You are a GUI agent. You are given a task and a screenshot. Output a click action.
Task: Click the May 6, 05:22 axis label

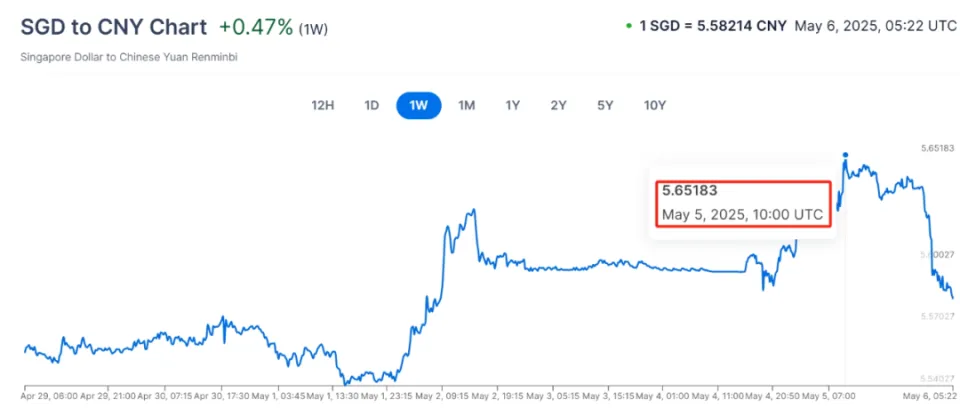[931, 396]
